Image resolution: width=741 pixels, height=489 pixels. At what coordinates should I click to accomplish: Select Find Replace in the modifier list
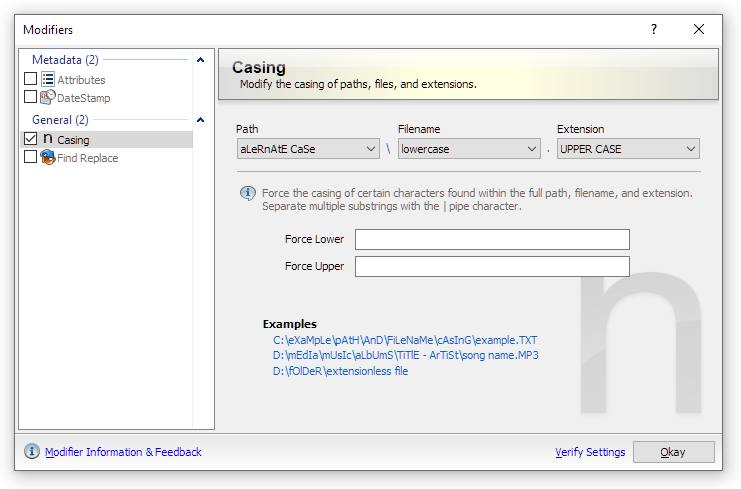[87, 158]
